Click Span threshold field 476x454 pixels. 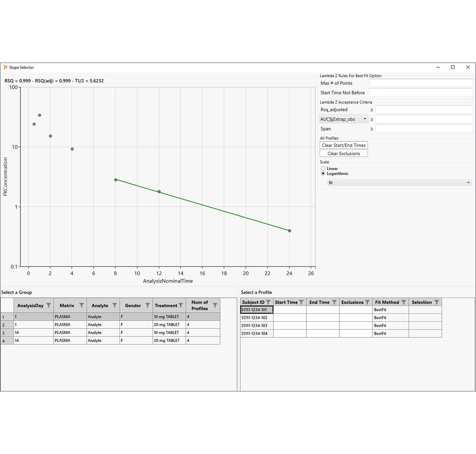click(424, 129)
